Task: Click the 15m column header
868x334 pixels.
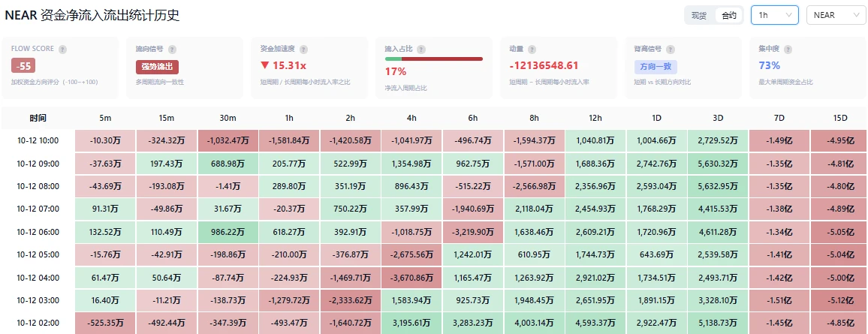Action: tap(166, 118)
